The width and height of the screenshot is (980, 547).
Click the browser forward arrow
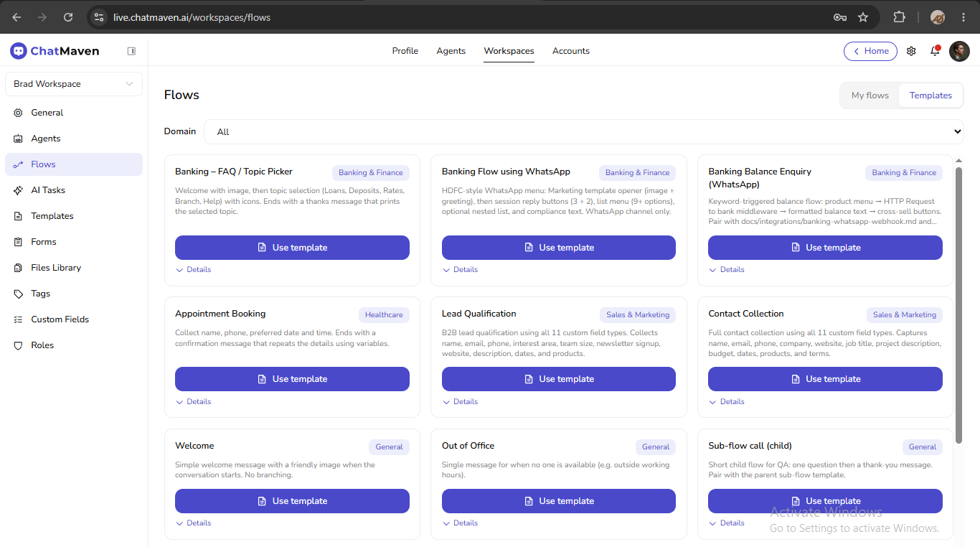pyautogui.click(x=42, y=17)
